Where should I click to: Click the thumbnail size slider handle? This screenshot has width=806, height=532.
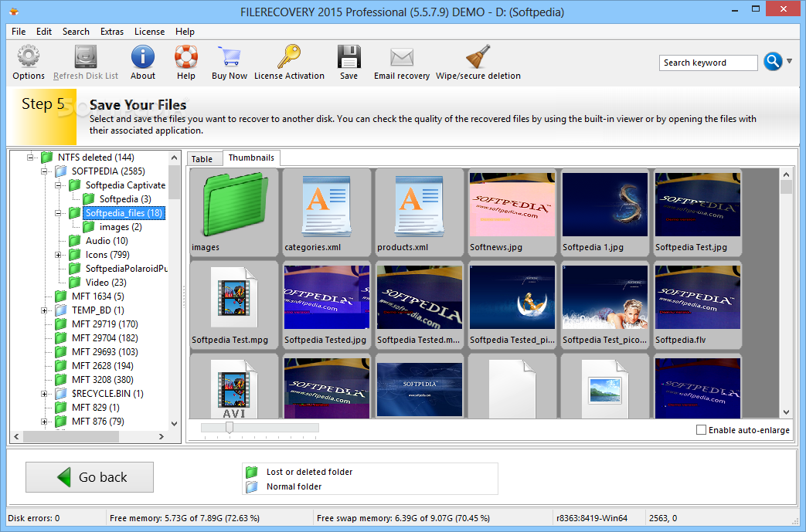click(x=230, y=427)
